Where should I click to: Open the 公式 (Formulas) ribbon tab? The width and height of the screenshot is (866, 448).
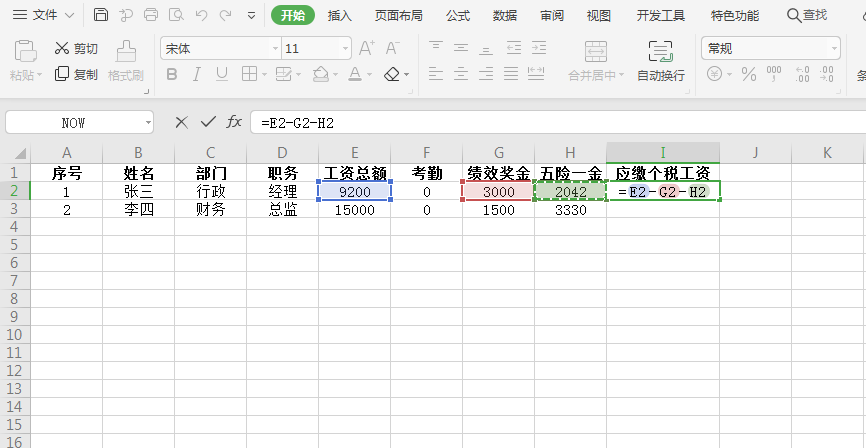(458, 15)
